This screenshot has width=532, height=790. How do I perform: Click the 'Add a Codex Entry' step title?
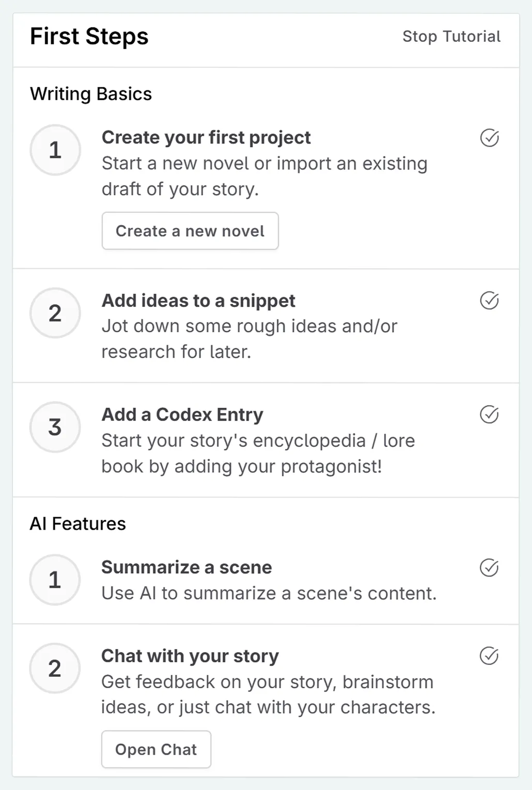point(182,414)
